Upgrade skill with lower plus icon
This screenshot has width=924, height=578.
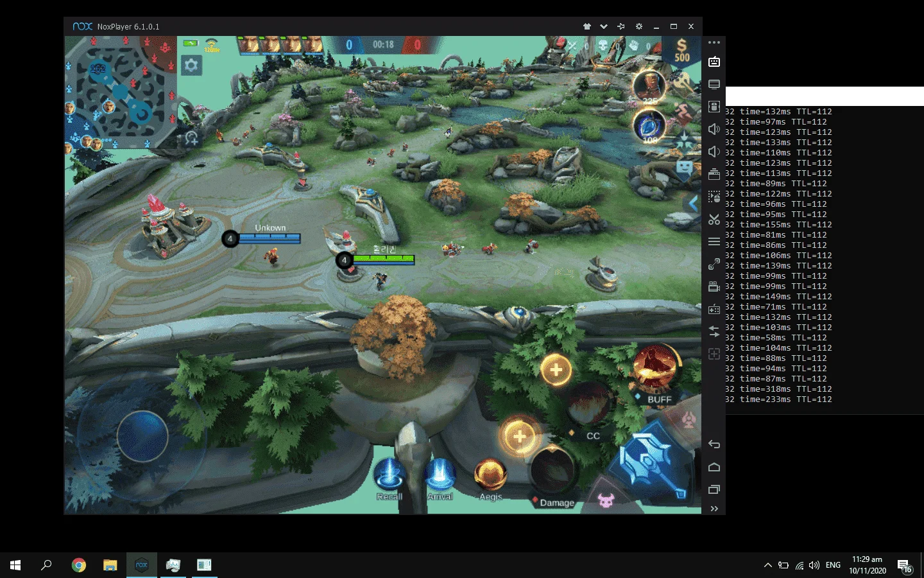click(520, 437)
